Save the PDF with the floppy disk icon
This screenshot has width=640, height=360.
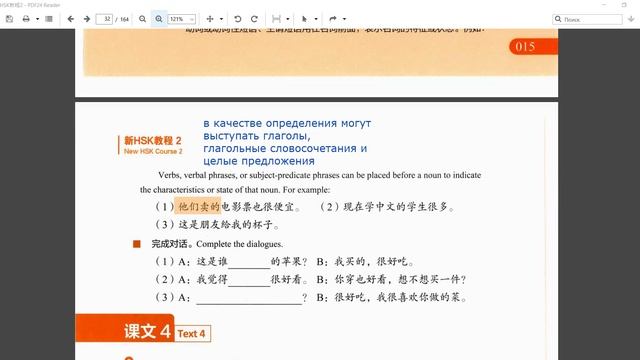[9, 19]
